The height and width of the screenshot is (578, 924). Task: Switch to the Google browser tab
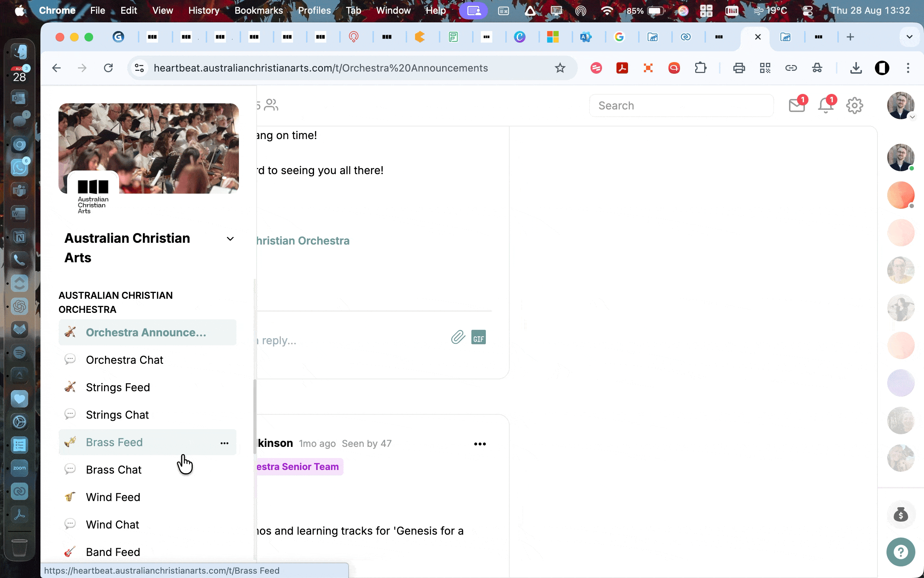(619, 37)
